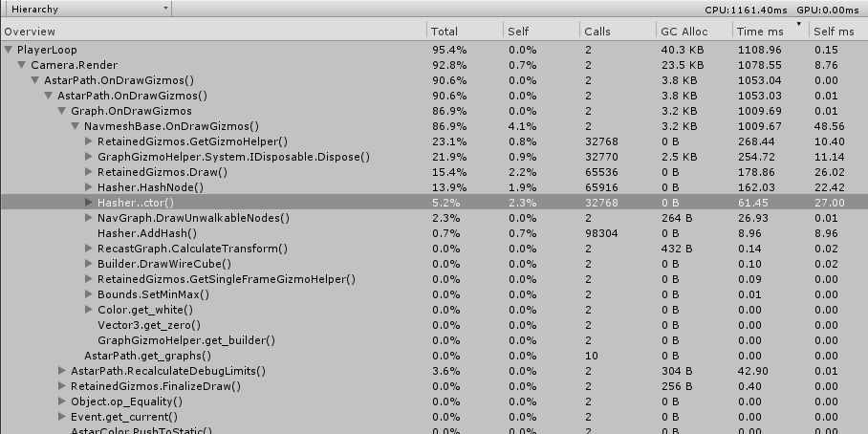This screenshot has height=434, width=868.
Task: Select the RetainedGizmos.Draw() entry
Action: click(163, 172)
